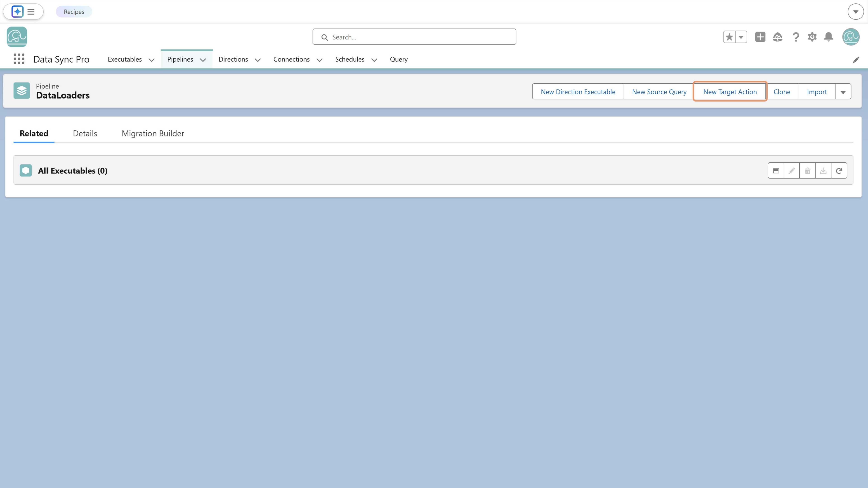The height and width of the screenshot is (488, 868).
Task: Refresh the All Executables list
Action: click(839, 171)
